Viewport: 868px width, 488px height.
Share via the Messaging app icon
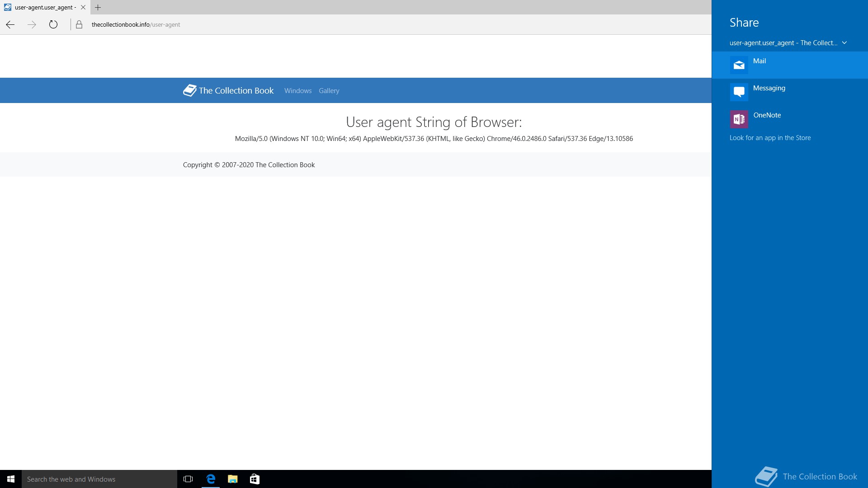click(739, 92)
